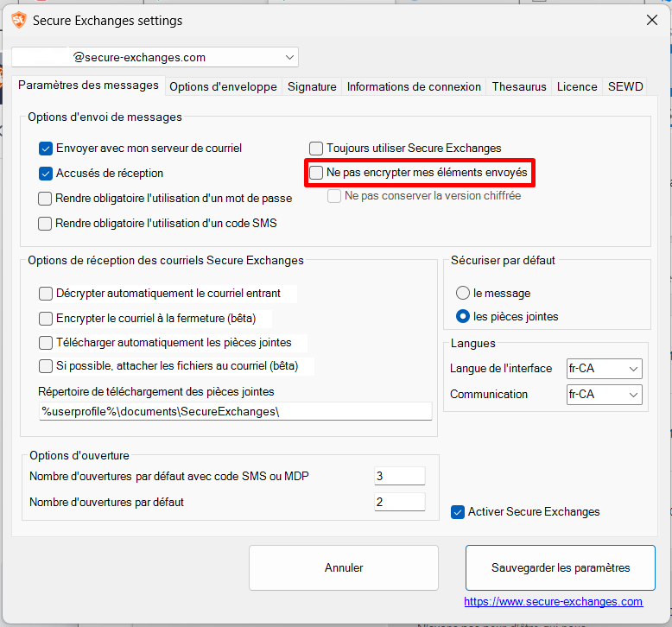Open the SEWD tab
The image size is (672, 627).
624,86
